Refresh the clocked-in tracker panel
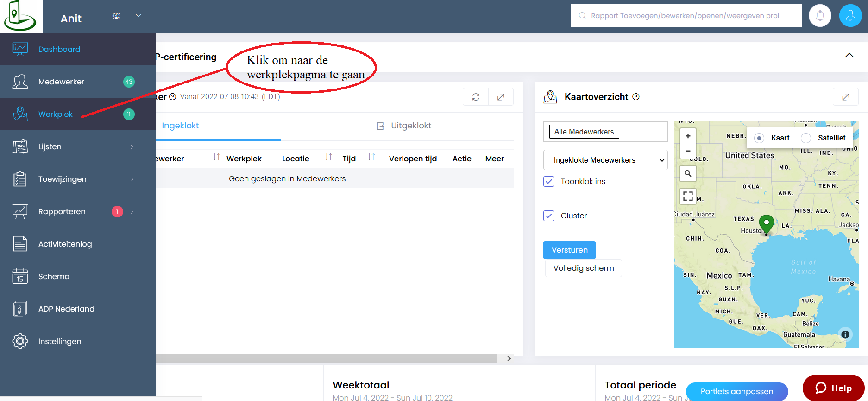This screenshot has height=401, width=868. 476,97
